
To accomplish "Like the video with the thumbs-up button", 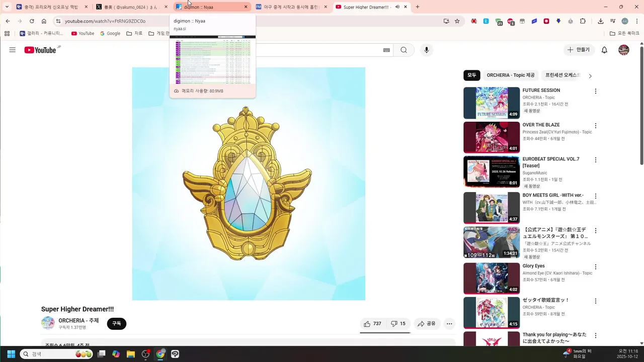I will click(372, 324).
